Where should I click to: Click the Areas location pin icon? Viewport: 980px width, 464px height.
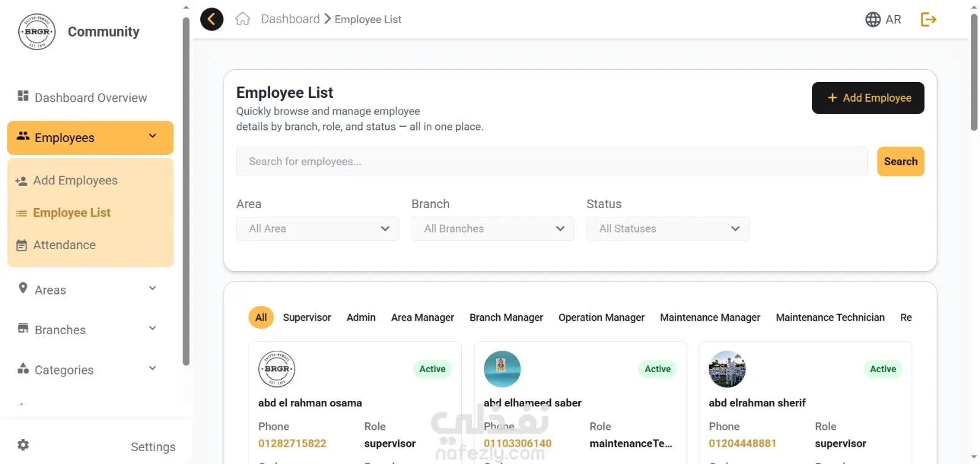click(23, 288)
